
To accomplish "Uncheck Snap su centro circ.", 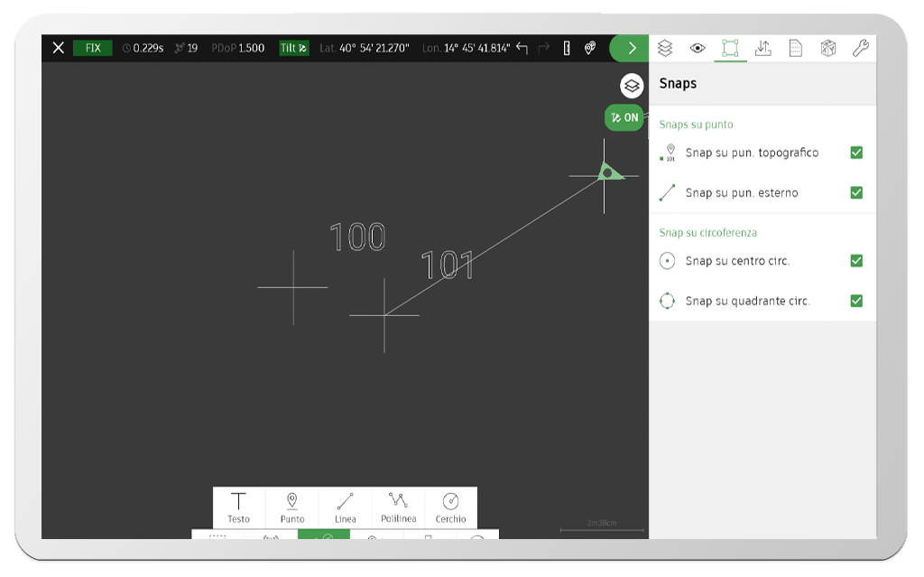I will [x=855, y=261].
